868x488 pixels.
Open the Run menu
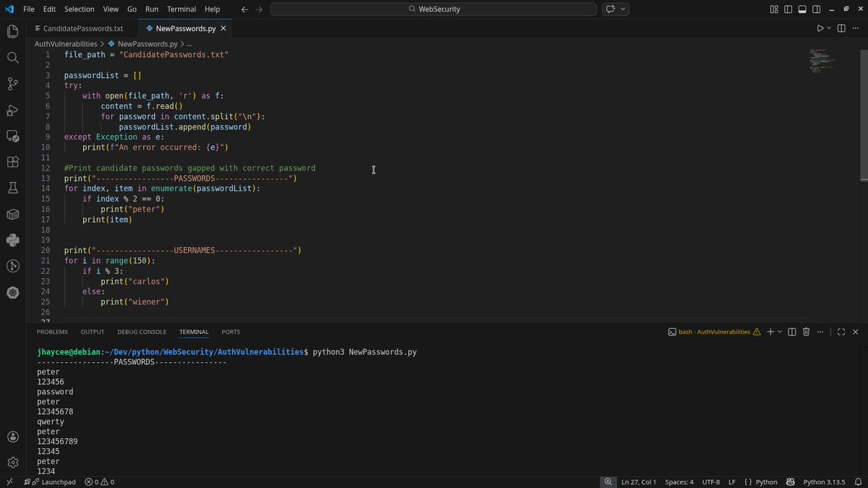coord(152,9)
